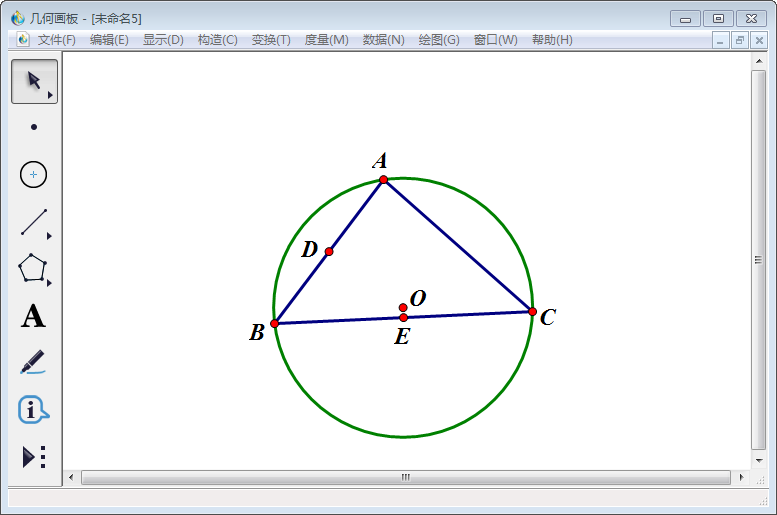Open the 数据(N) menu

pyautogui.click(x=384, y=40)
